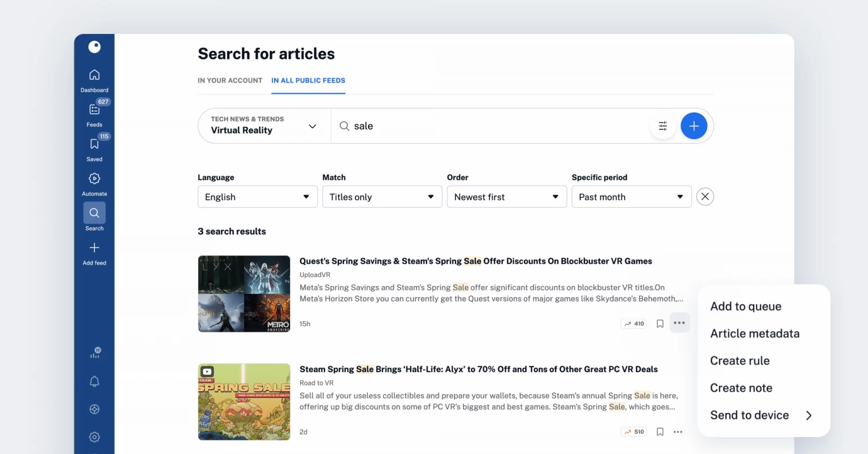
Task: Expand the Match dropdown set to Titles only
Action: point(382,196)
